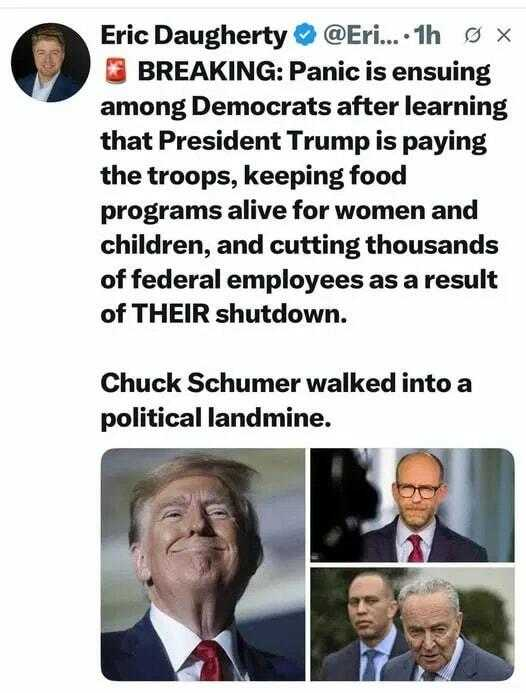Open the large photo of smiling man

[203, 564]
